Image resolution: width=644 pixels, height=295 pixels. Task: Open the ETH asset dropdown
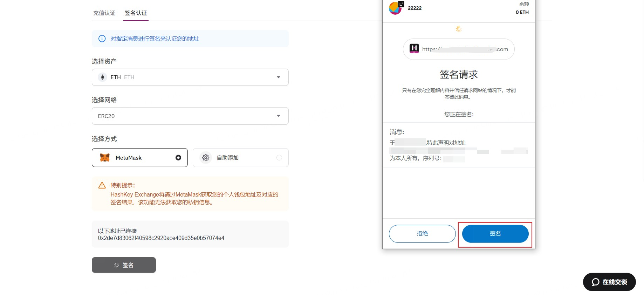pos(190,77)
